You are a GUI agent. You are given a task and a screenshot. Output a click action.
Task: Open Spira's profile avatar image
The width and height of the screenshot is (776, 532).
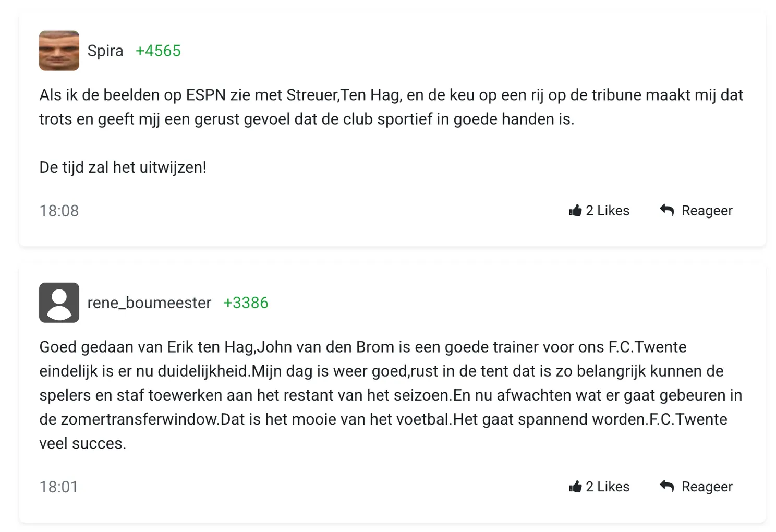[59, 51]
